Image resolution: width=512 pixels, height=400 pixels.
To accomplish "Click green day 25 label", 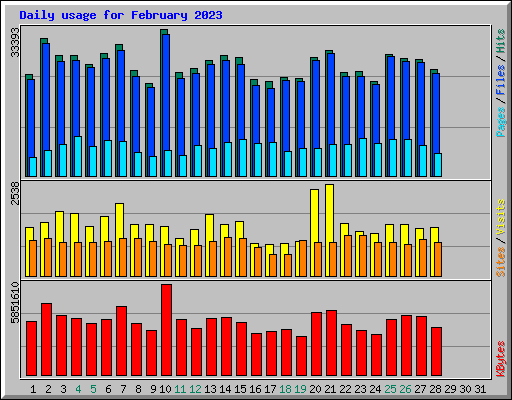I will click(x=390, y=389).
